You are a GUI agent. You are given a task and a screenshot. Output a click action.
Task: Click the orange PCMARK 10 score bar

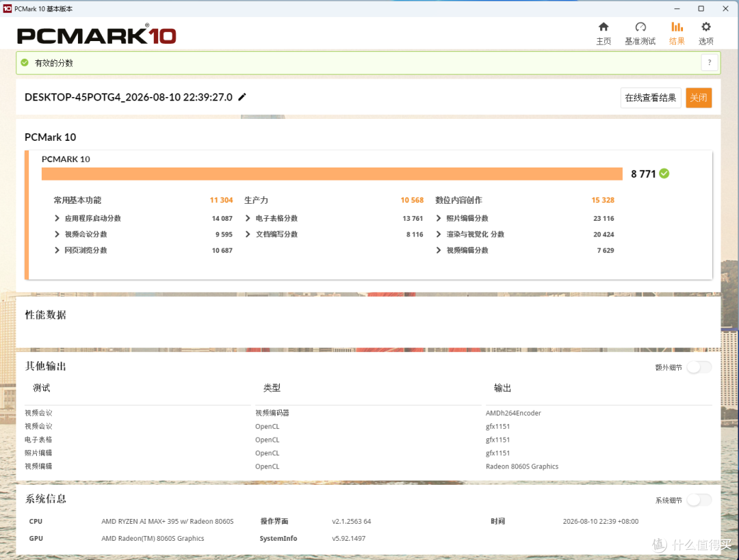(332, 174)
